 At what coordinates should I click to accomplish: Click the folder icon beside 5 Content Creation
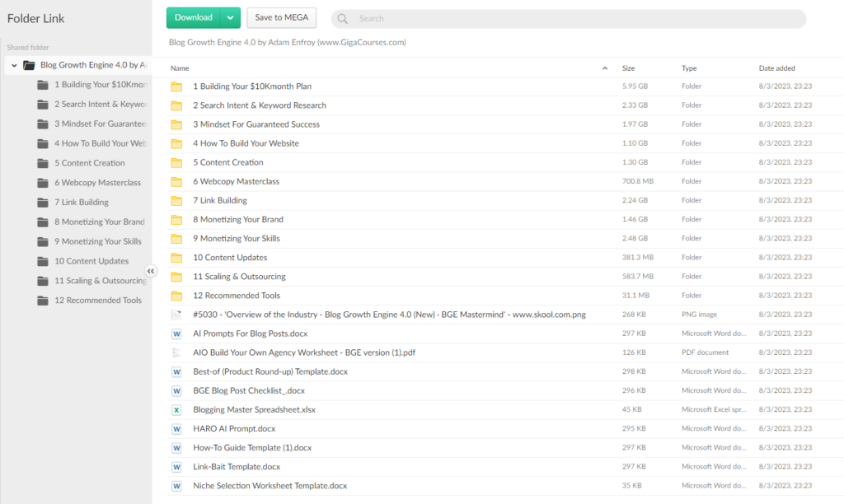click(176, 162)
